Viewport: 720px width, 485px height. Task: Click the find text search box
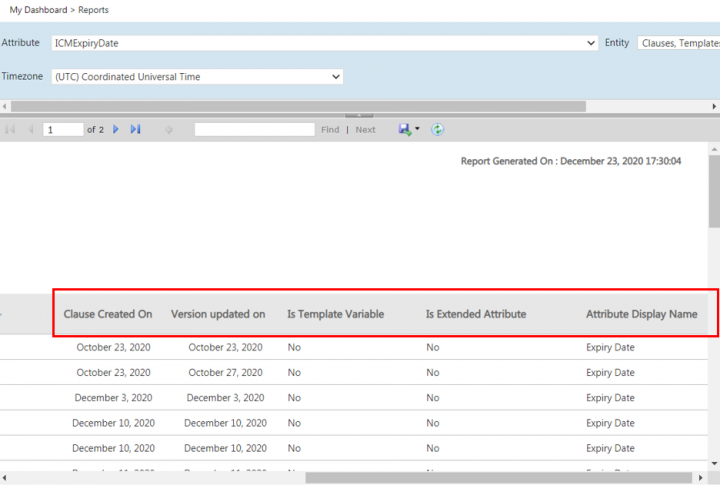point(254,130)
